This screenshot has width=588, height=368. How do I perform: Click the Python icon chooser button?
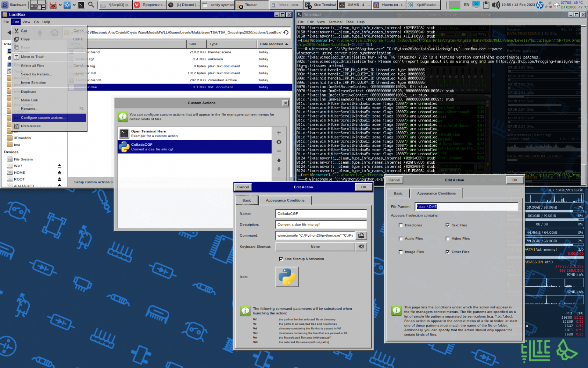pyautogui.click(x=287, y=277)
